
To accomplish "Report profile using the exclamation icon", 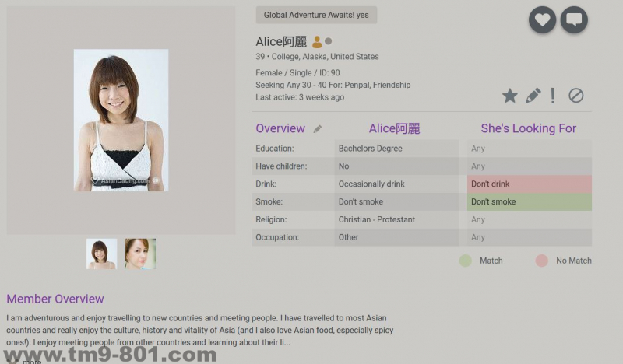I will pos(553,96).
